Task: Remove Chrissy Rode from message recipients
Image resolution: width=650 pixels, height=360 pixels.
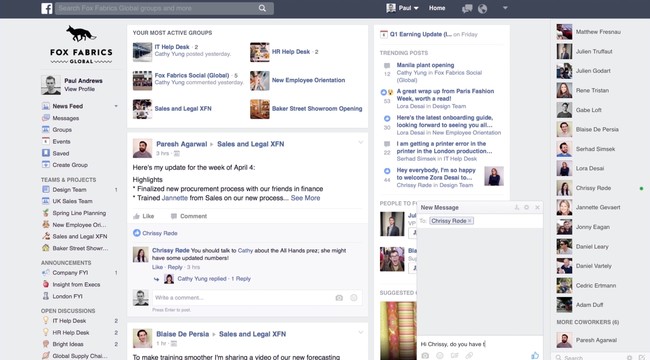Action: (x=470, y=221)
